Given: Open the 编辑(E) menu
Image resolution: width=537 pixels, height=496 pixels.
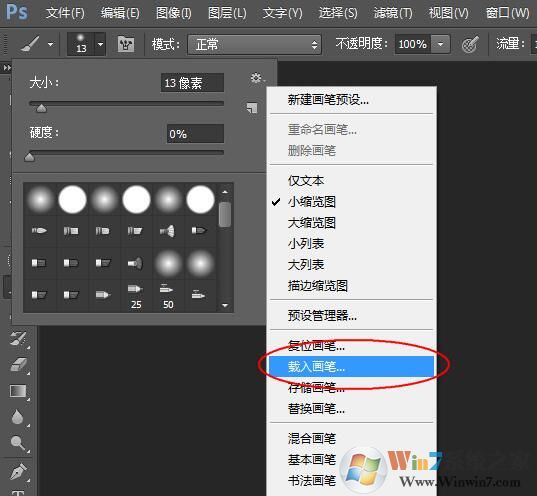Looking at the screenshot, I should tap(120, 13).
